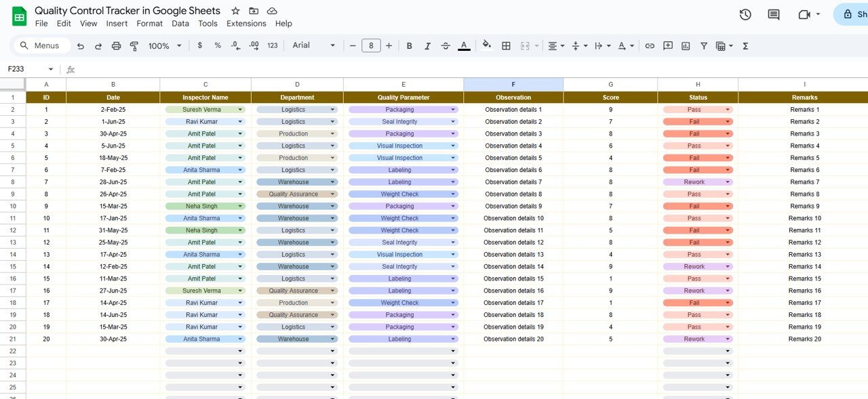Open the fill color picker

point(486,45)
